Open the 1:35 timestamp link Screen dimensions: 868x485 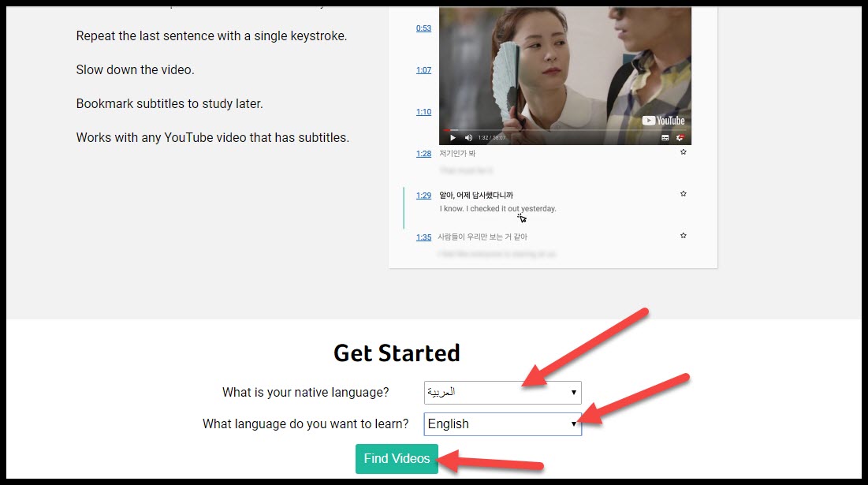coord(423,237)
